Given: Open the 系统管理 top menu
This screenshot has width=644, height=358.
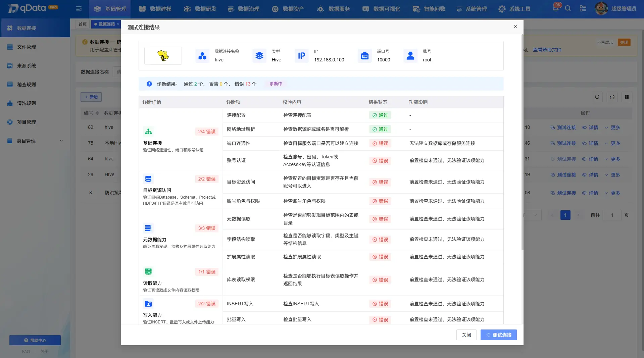Looking at the screenshot, I should (x=472, y=9).
